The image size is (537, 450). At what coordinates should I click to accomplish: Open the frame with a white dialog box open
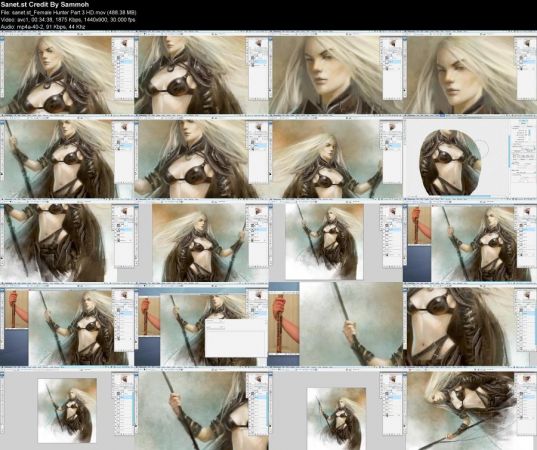201,325
